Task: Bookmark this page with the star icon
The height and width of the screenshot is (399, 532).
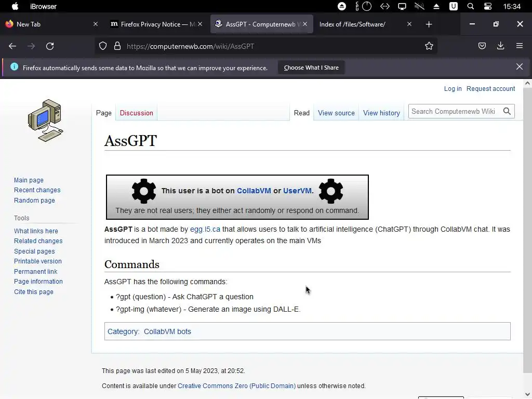Action: (429, 46)
